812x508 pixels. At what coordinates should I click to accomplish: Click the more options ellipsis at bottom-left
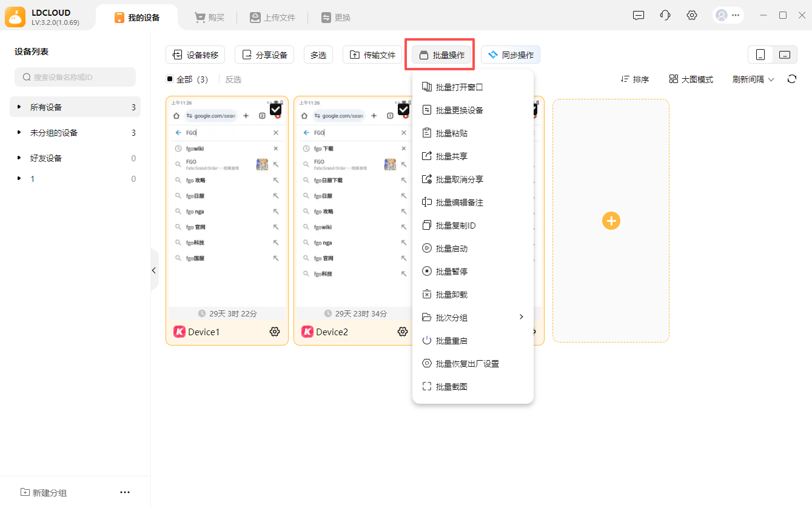click(125, 492)
